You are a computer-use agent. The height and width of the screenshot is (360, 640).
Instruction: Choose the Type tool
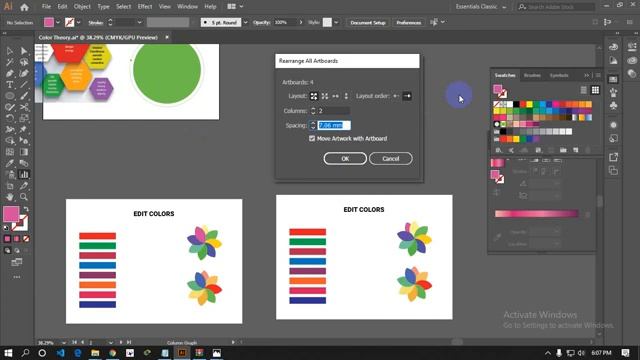point(9,85)
